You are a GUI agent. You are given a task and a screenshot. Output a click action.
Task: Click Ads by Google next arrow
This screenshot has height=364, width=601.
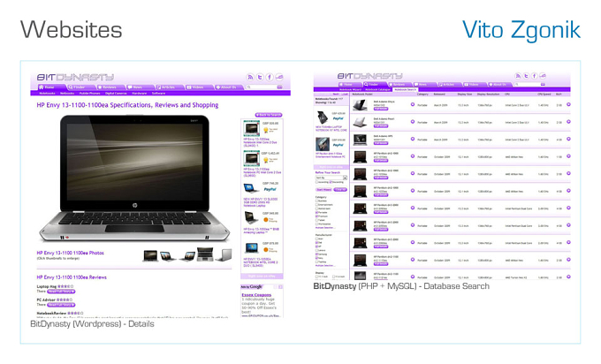click(x=280, y=286)
